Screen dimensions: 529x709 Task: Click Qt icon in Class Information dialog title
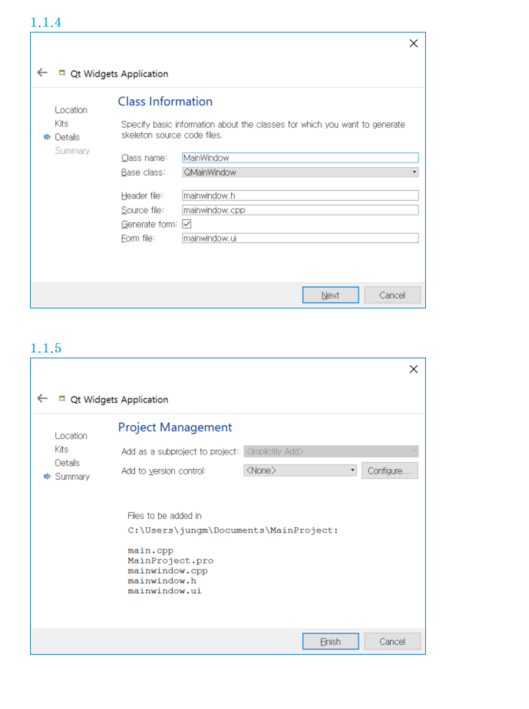(x=62, y=72)
